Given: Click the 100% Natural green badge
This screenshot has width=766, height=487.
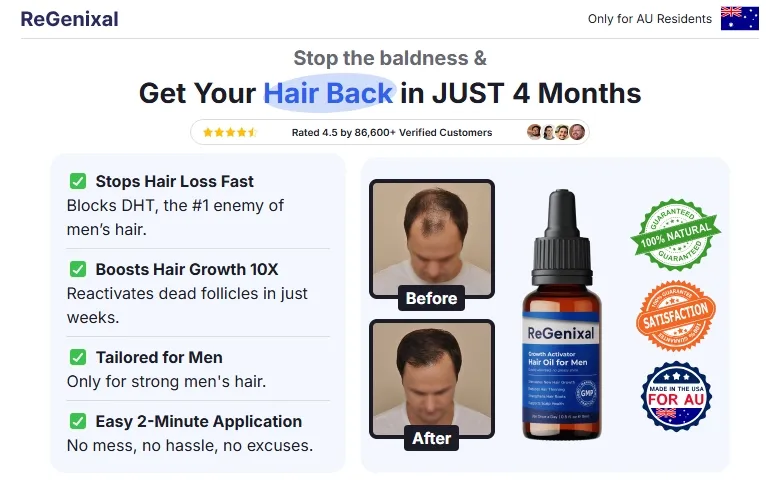Looking at the screenshot, I should coord(676,234).
